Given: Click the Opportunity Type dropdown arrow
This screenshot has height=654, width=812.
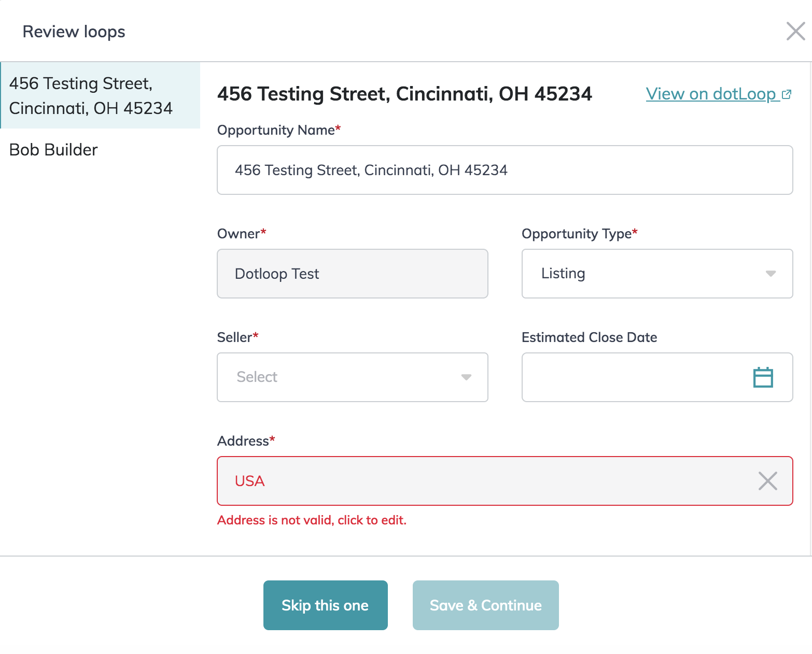Looking at the screenshot, I should (771, 274).
